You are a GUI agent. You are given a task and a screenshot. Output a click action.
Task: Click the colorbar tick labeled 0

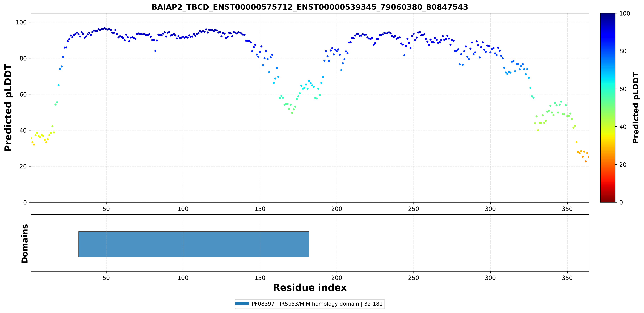pyautogui.click(x=621, y=202)
